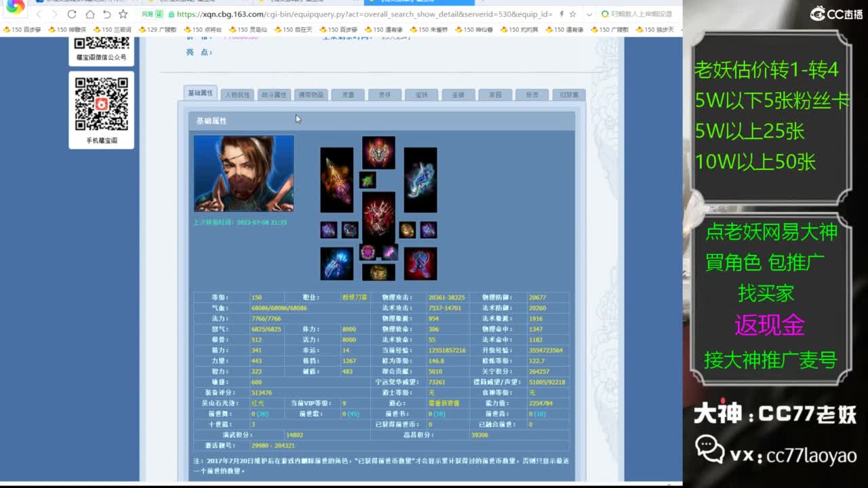Switch to the 人物抗性 tab
This screenshot has width=868, height=488.
coord(237,95)
